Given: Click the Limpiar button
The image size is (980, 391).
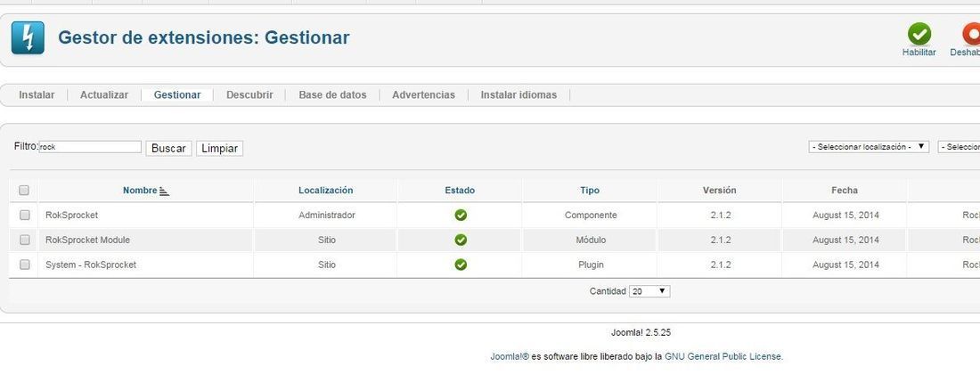Looking at the screenshot, I should pos(219,149).
